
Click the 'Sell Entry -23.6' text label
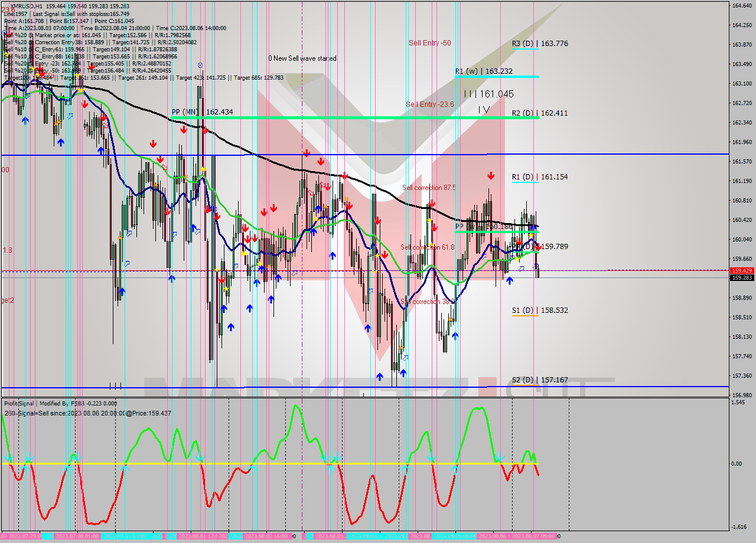[429, 104]
